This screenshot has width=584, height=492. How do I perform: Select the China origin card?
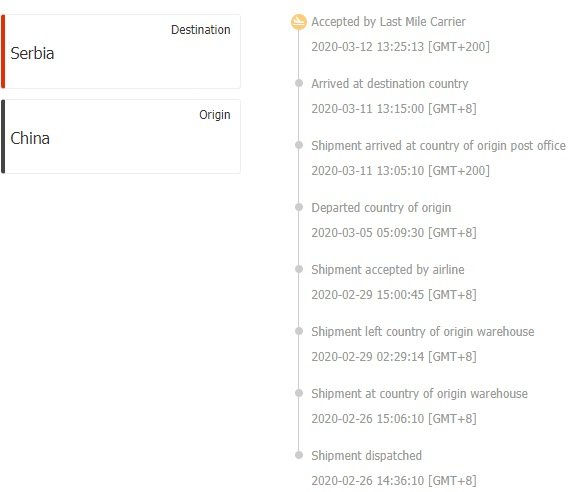click(x=121, y=137)
